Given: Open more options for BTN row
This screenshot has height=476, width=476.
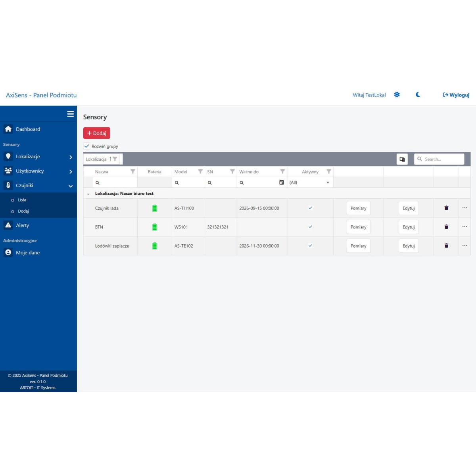Looking at the screenshot, I should 464,227.
